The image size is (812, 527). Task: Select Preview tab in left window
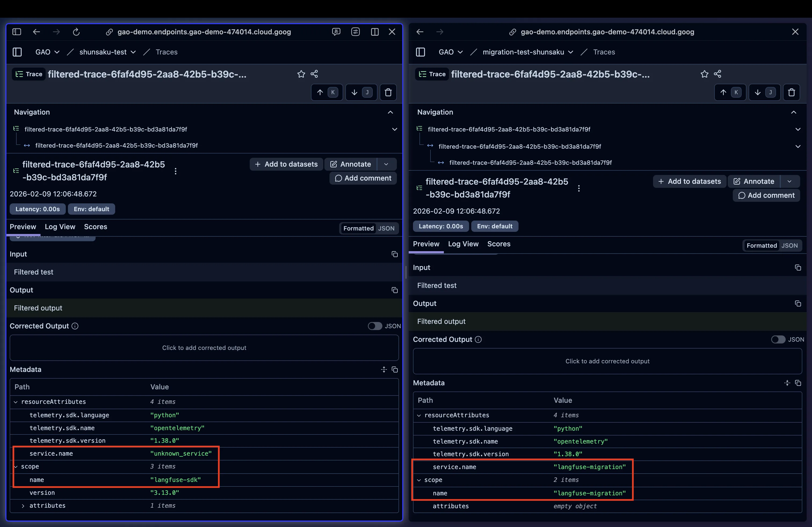[x=23, y=227]
